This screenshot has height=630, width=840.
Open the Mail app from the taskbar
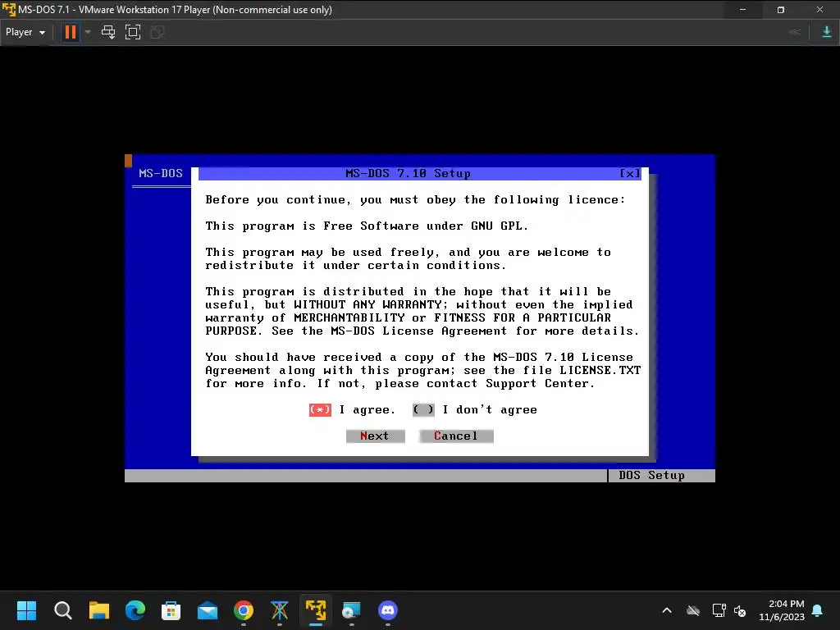coord(208,610)
